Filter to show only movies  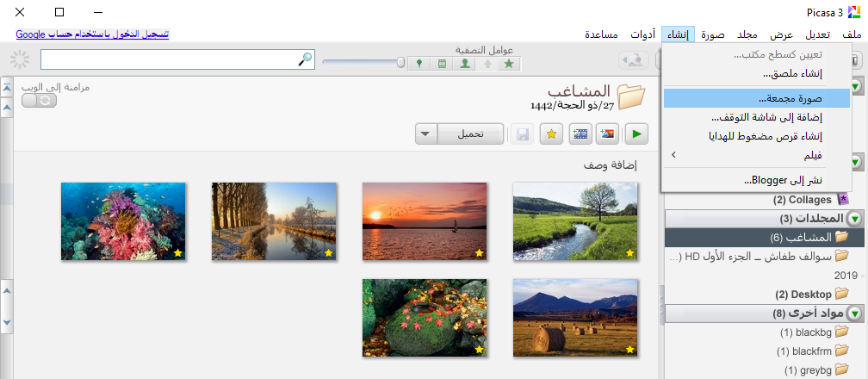(442, 64)
